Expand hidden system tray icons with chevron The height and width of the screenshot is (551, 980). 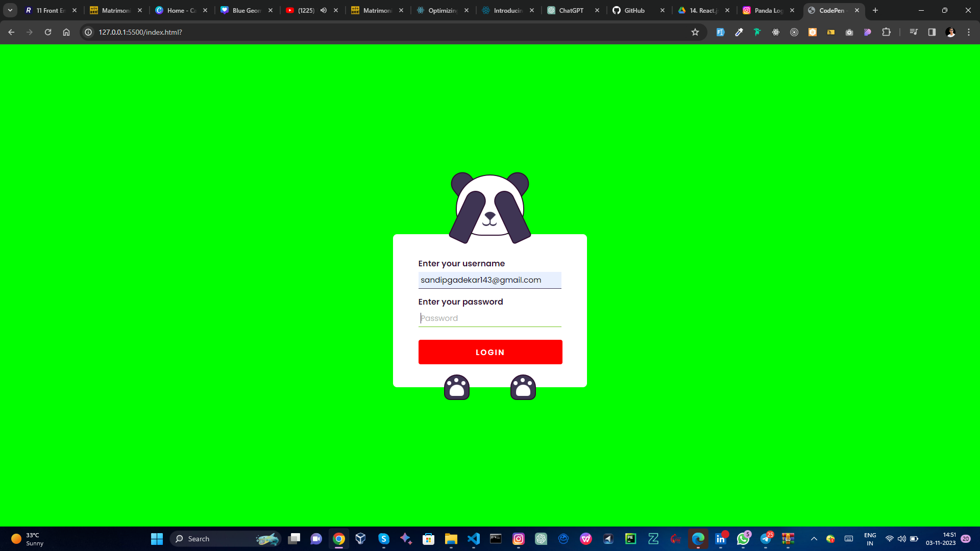pos(814,538)
